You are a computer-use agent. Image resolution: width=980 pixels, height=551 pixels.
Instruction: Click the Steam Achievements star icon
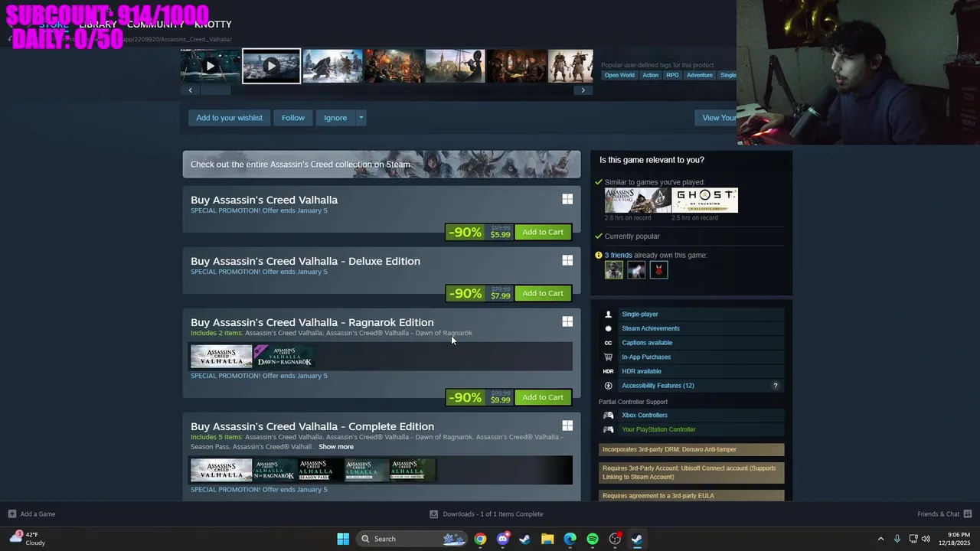[609, 328]
